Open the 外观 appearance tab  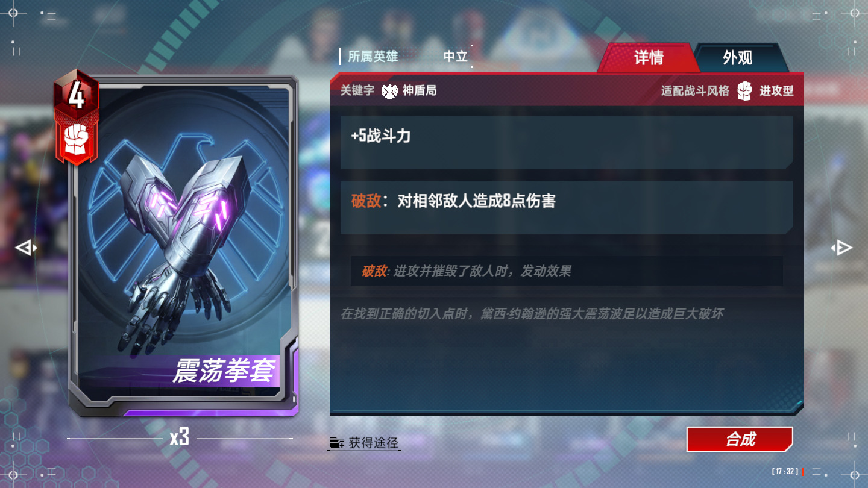tap(738, 58)
